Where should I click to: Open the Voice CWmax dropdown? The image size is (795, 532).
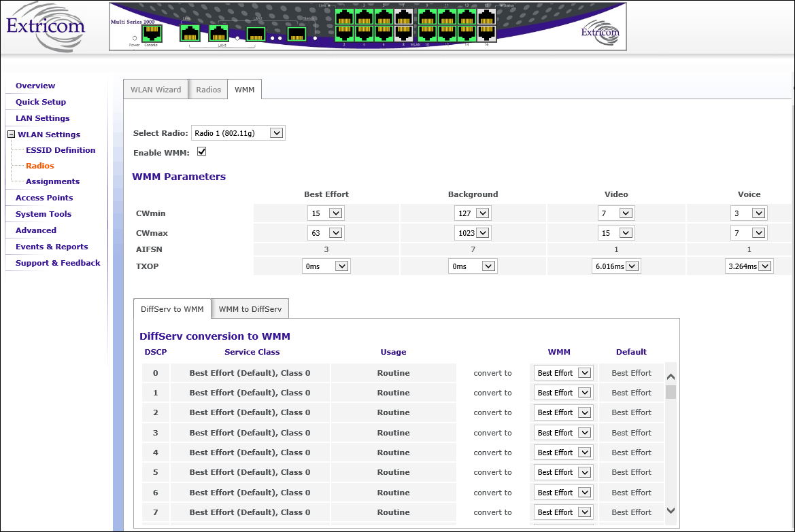(x=749, y=233)
